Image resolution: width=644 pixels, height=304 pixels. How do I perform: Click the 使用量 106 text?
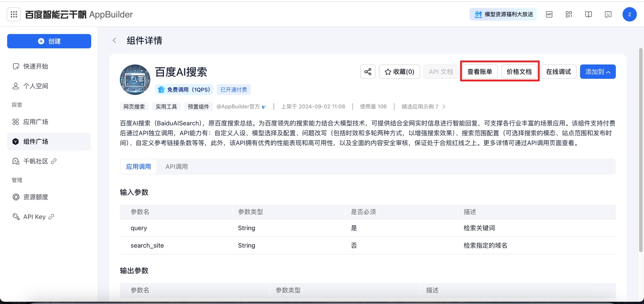(x=373, y=107)
